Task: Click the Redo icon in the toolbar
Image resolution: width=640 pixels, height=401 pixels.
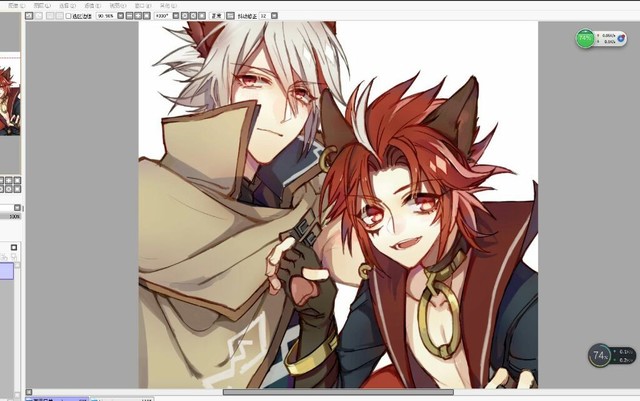Action: [x=39, y=16]
